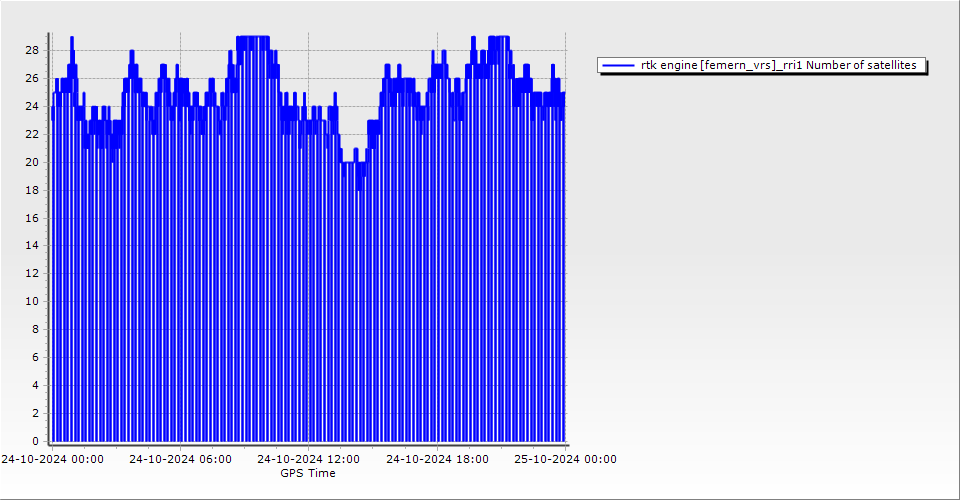Screen dimensions: 960x500
Task: Click the y-axis label 28
Action: coord(32,50)
